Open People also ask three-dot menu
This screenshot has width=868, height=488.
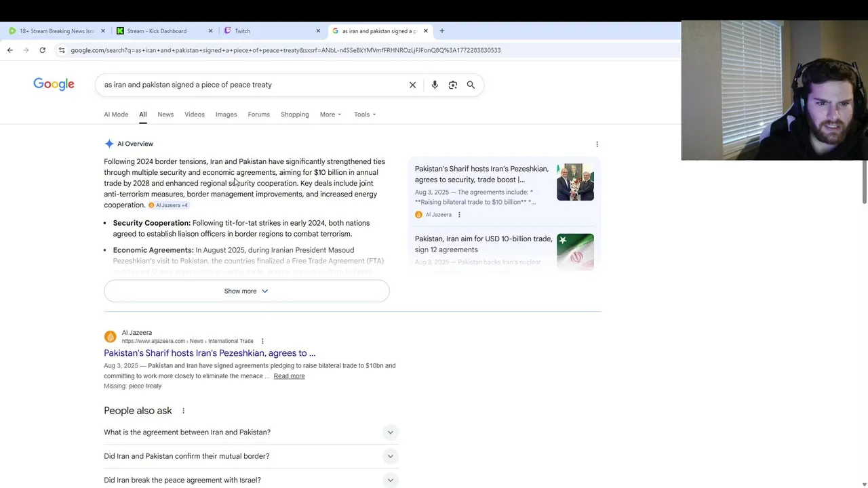(x=183, y=411)
